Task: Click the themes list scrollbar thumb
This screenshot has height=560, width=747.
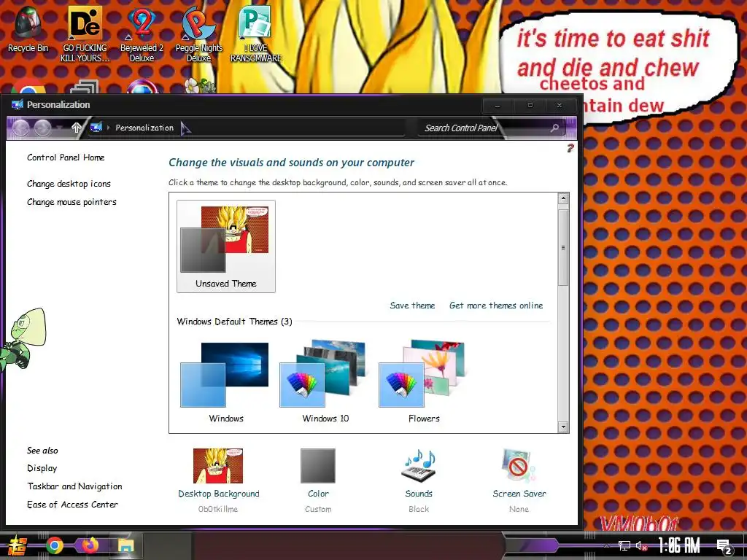Action: (563, 248)
